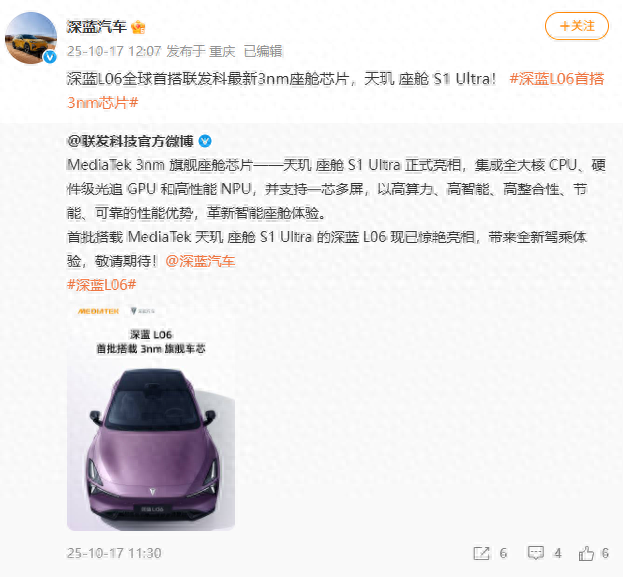Open the comment count number 4
Image resolution: width=623 pixels, height=579 pixels.
(x=558, y=553)
